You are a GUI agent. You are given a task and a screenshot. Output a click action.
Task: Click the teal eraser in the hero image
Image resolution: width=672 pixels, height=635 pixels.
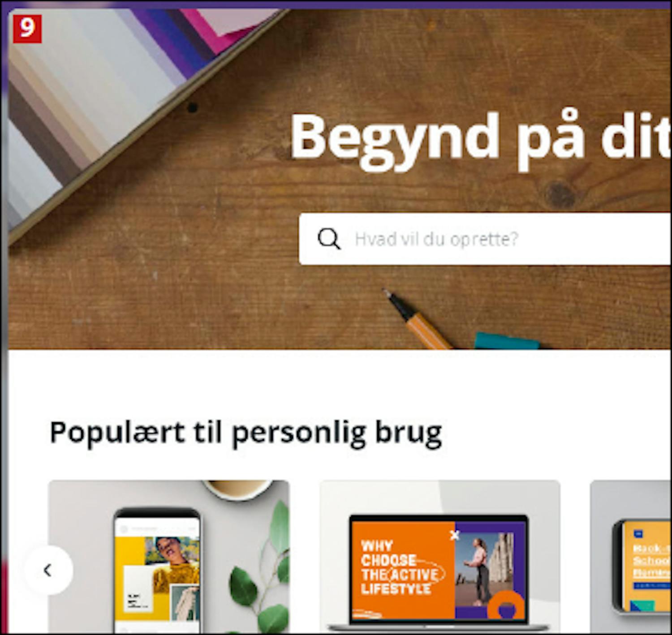coord(507,341)
